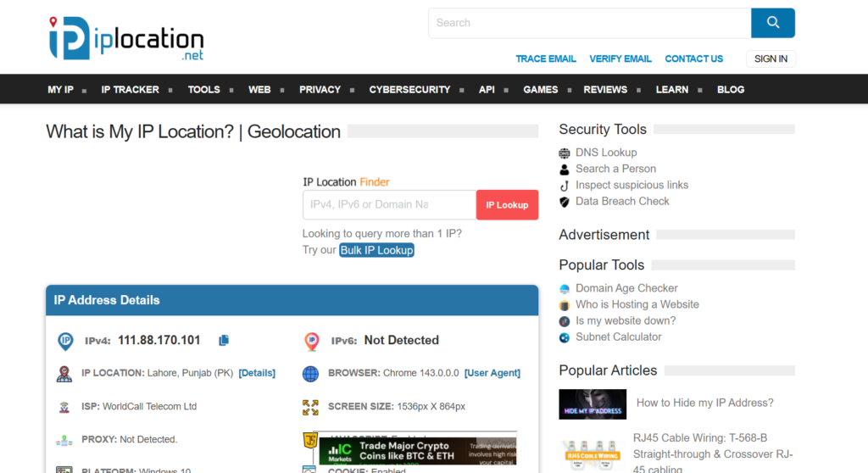
Task: Click the Inspect suspicious links hook icon
Action: tap(564, 186)
